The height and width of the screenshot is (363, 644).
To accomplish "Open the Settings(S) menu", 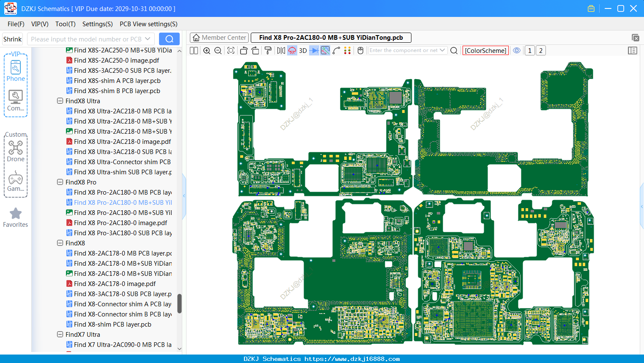I will (x=98, y=24).
